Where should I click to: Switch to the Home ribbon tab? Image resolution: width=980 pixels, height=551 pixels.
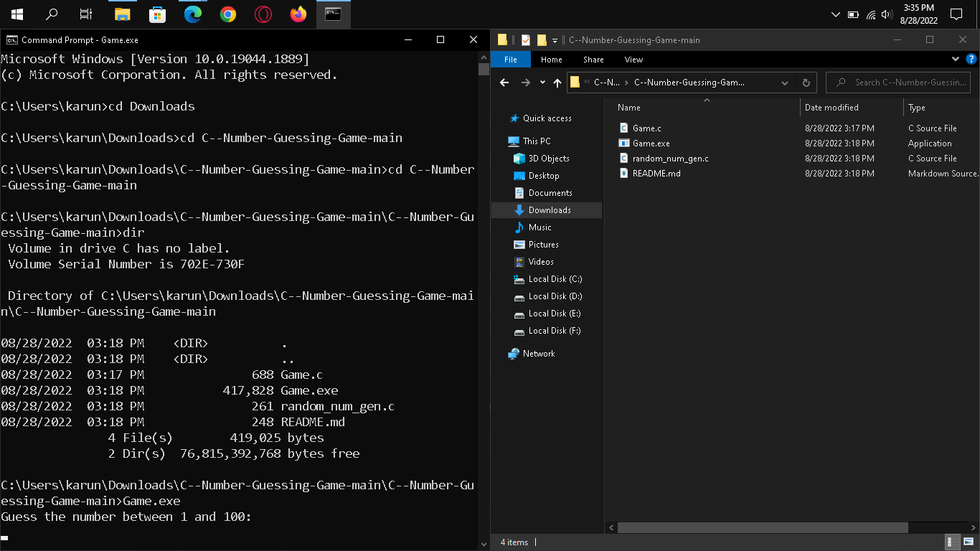(x=552, y=60)
